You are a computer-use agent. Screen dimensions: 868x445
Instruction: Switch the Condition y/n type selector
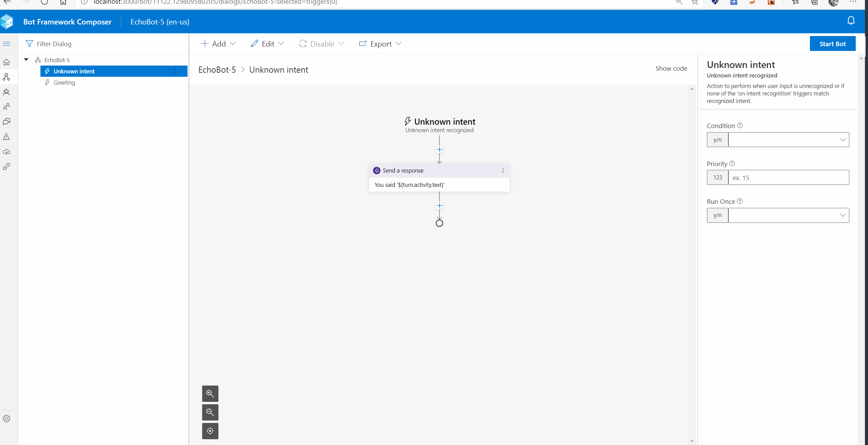(x=717, y=140)
